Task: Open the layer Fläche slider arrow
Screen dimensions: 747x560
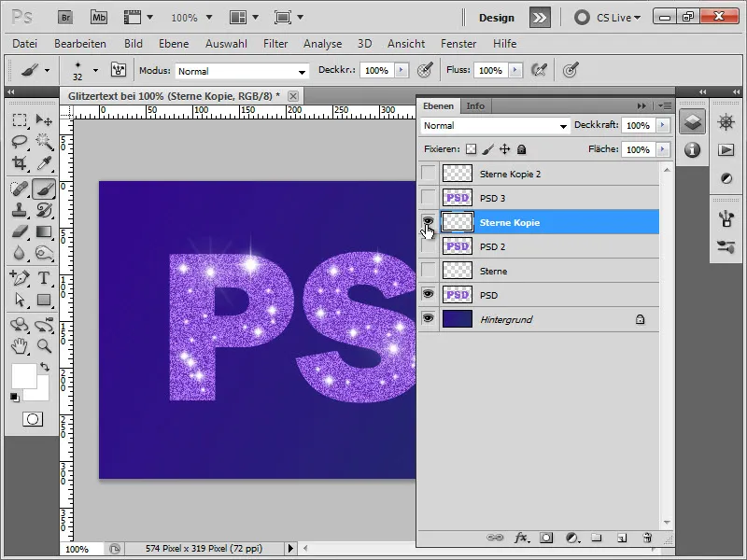Action: [x=663, y=149]
